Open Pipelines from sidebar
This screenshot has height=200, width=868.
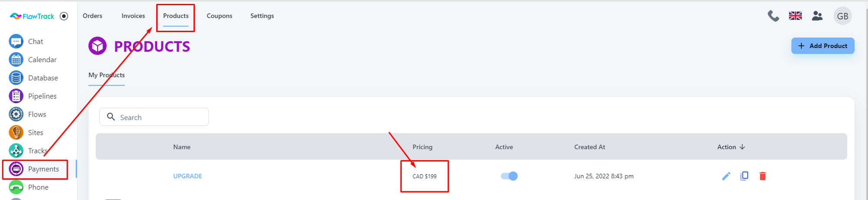point(42,96)
